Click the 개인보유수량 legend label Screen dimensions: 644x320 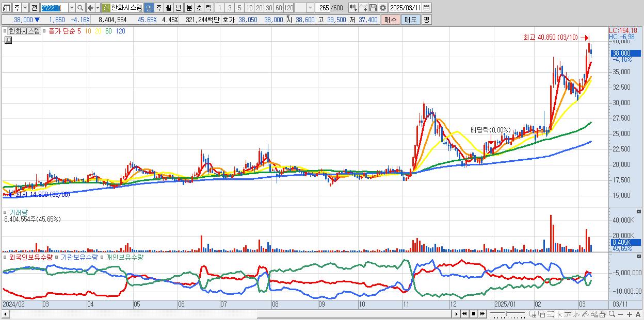pyautogui.click(x=124, y=257)
